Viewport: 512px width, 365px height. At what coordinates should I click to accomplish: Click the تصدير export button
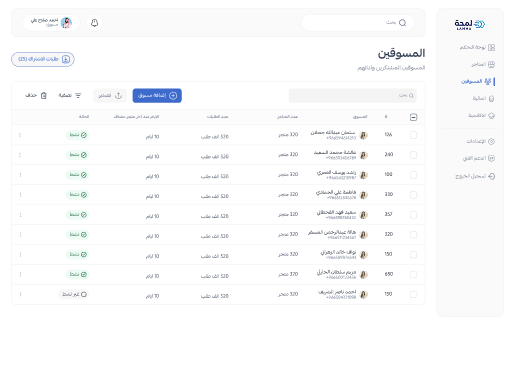(110, 96)
